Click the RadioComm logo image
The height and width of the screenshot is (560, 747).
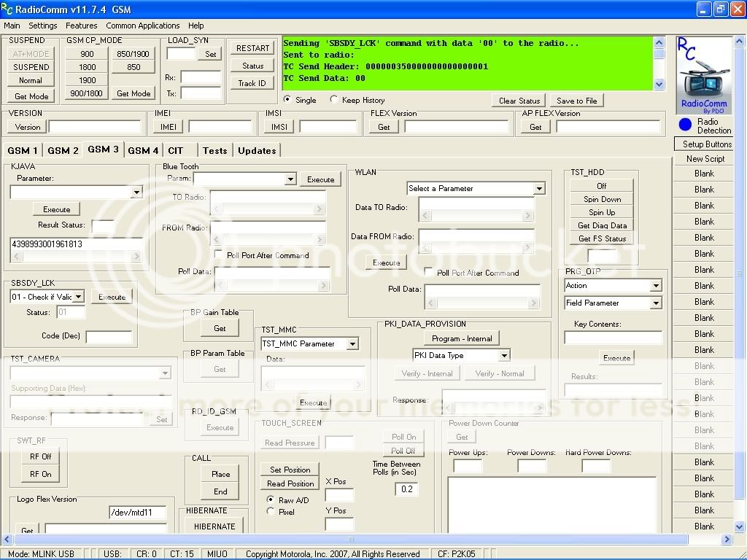[x=704, y=75]
